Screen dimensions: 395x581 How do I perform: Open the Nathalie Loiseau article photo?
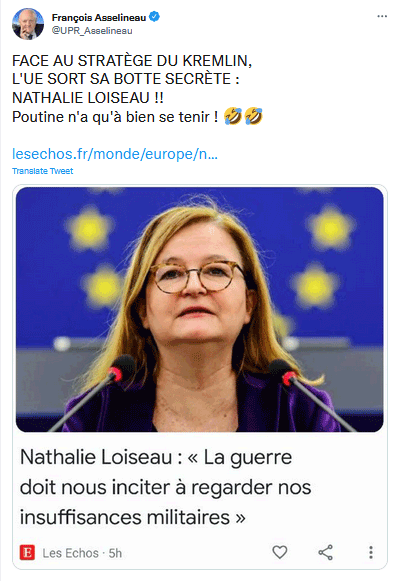click(200, 309)
